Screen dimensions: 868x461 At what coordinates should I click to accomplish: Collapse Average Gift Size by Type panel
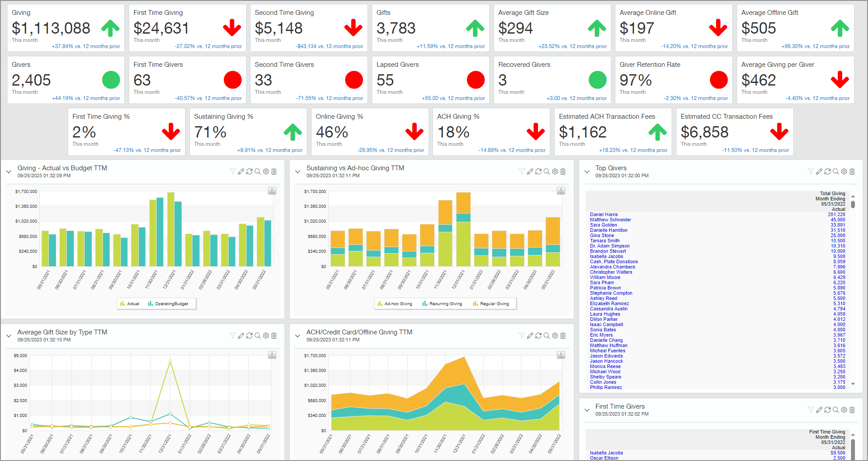pyautogui.click(x=9, y=336)
